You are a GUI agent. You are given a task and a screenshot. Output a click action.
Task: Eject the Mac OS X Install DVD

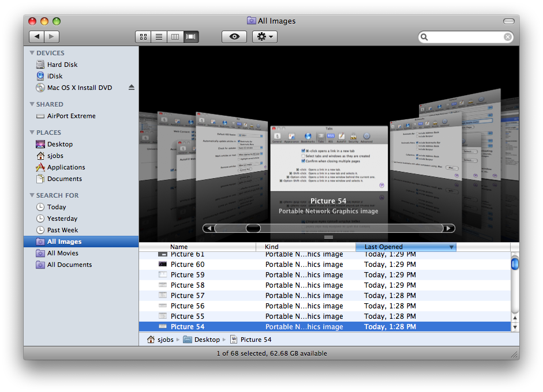(x=131, y=87)
